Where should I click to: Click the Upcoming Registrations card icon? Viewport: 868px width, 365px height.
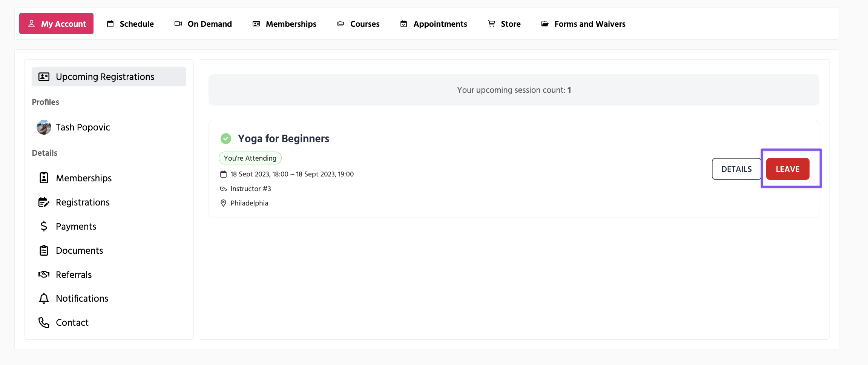(x=44, y=77)
